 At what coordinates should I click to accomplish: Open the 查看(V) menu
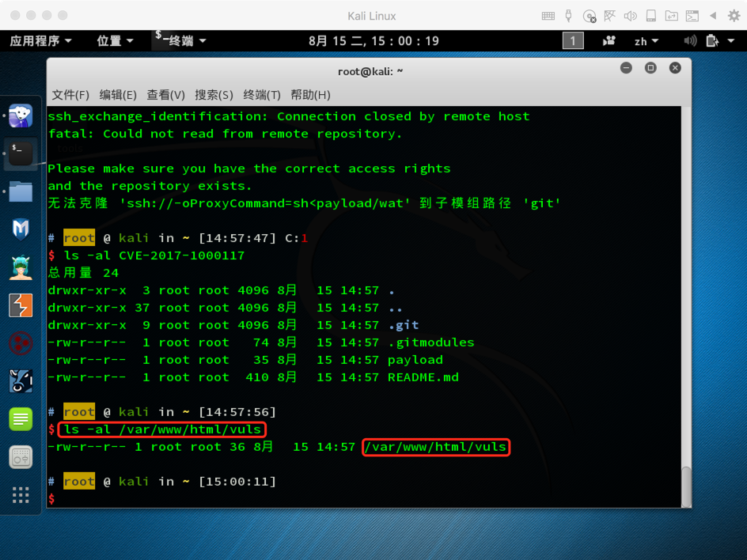pyautogui.click(x=165, y=95)
